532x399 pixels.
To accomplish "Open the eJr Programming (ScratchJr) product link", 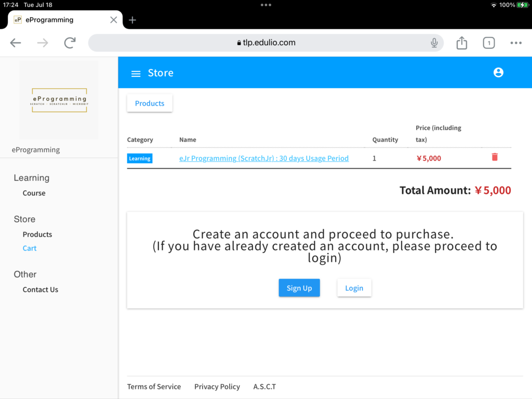I will pos(264,158).
